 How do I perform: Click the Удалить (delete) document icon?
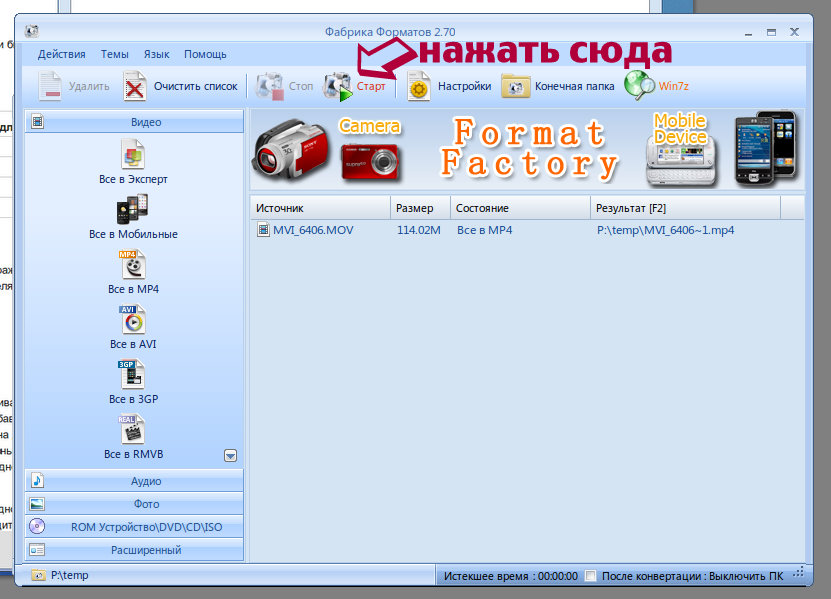(50, 86)
